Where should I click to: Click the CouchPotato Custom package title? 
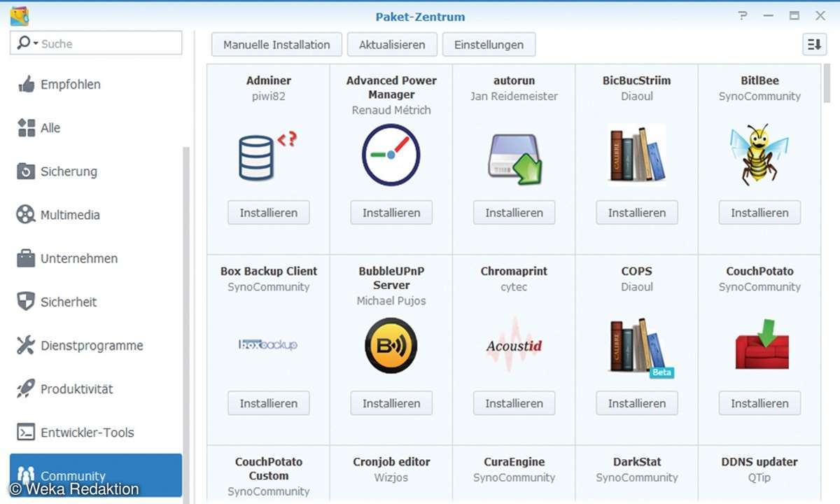[x=268, y=469]
